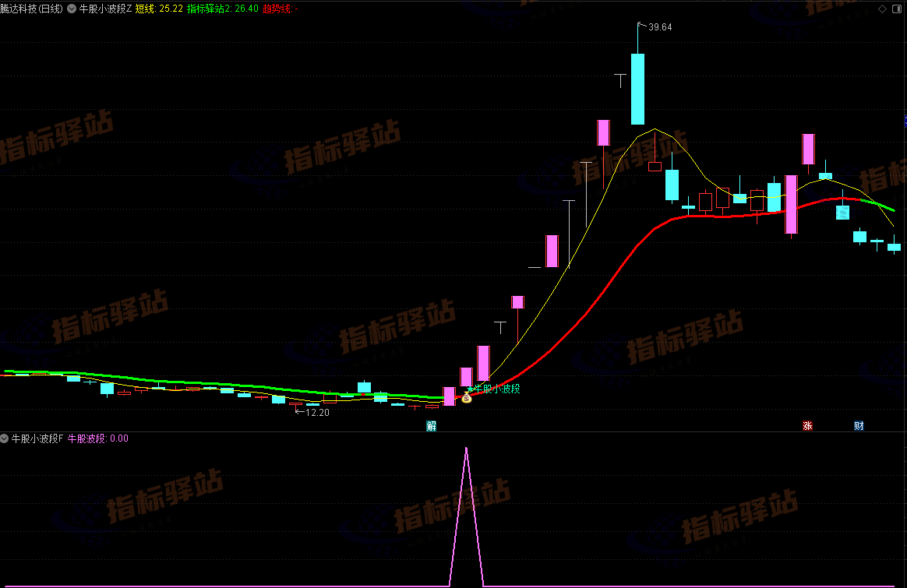Click the blue 财 event marker
Screen dimensions: 907x588
coord(859,426)
